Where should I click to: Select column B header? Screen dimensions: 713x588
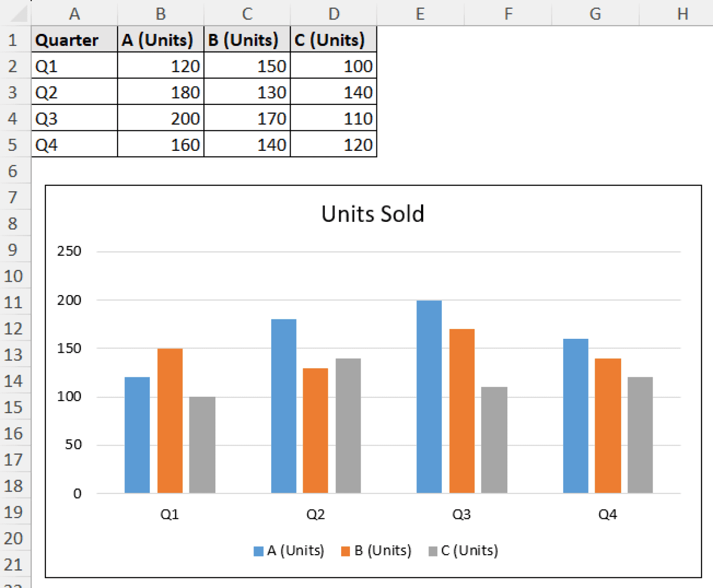[x=160, y=14]
